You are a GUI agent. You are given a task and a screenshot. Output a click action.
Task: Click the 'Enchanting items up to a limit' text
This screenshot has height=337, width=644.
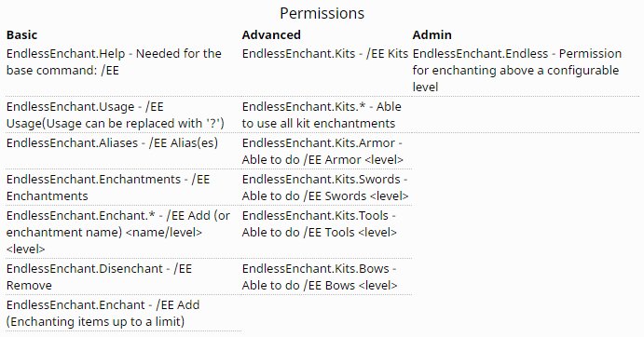(x=95, y=321)
